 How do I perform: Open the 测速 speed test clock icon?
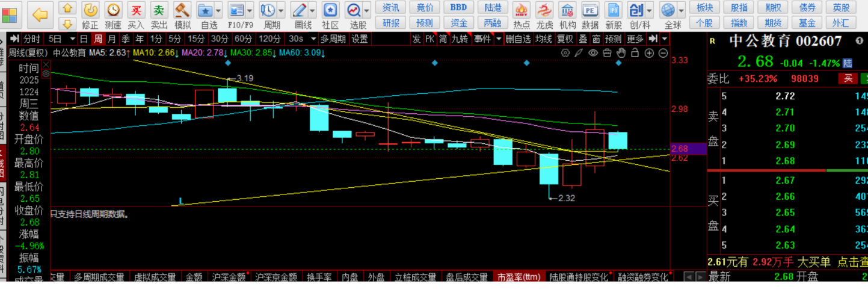(x=113, y=10)
